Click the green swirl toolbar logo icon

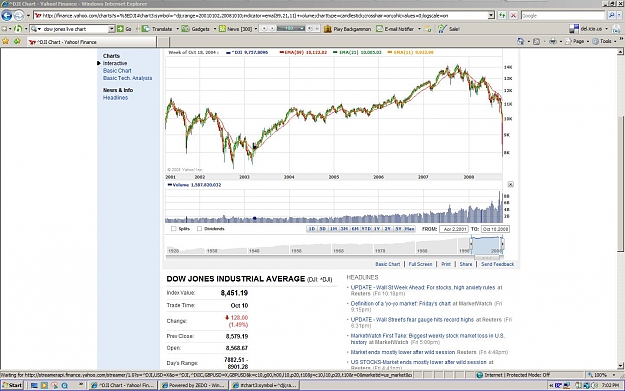[x=18, y=29]
